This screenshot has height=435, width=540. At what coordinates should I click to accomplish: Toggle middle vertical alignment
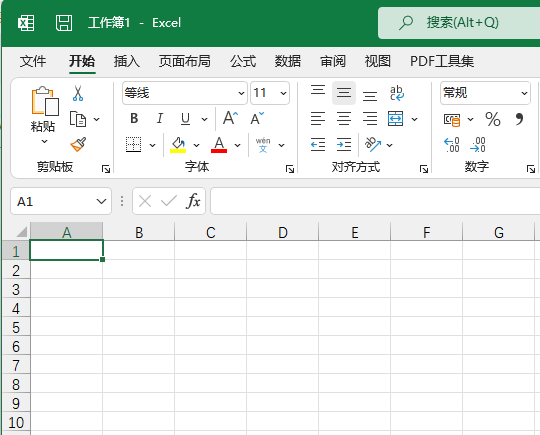click(344, 93)
